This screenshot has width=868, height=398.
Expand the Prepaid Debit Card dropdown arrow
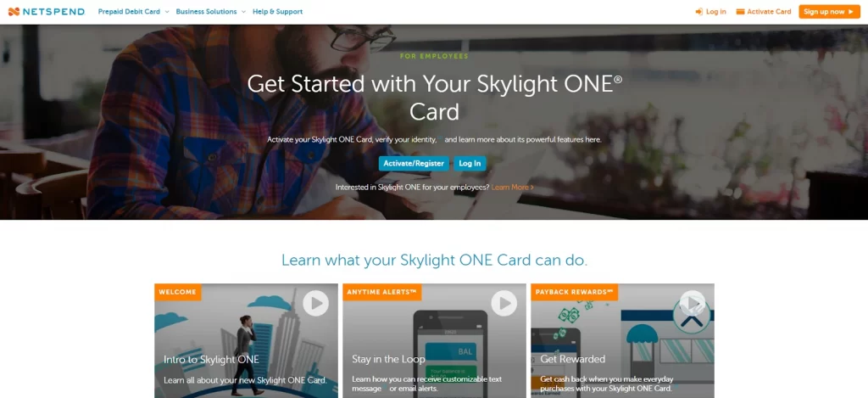pyautogui.click(x=167, y=12)
